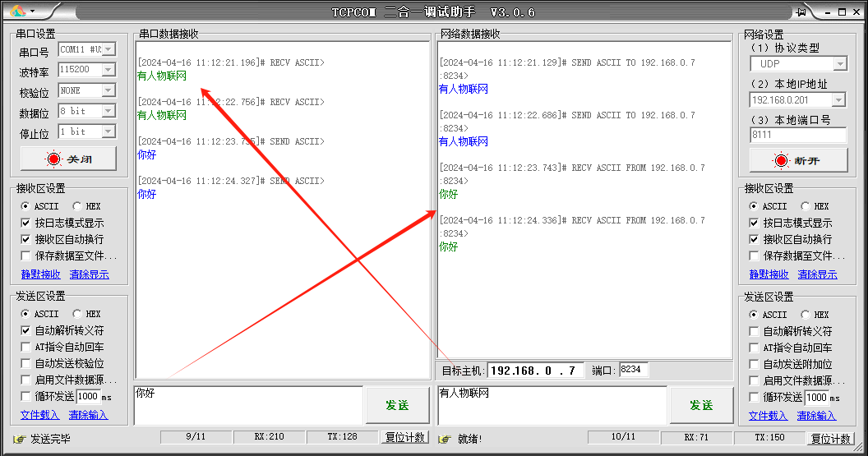The image size is (868, 456).
Task: Open the 串口号 COM11 dropdown
Action: click(108, 50)
